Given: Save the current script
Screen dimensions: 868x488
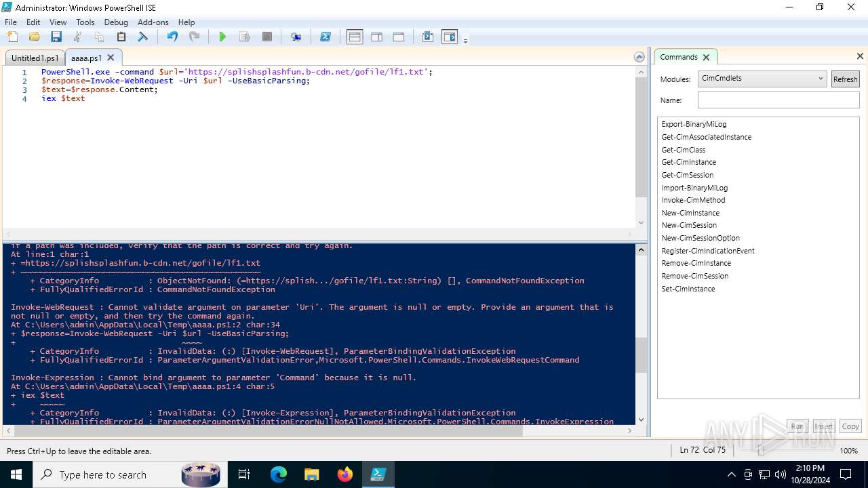Looking at the screenshot, I should pyautogui.click(x=56, y=37).
